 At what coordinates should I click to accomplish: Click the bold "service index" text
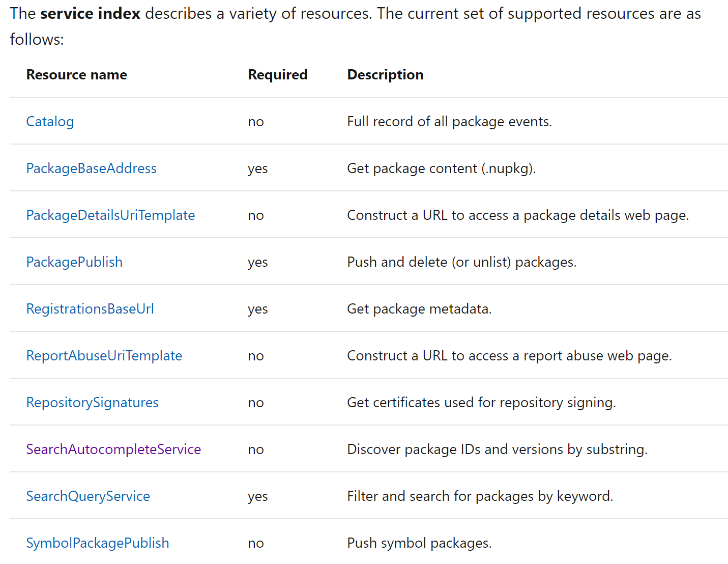[x=90, y=14]
